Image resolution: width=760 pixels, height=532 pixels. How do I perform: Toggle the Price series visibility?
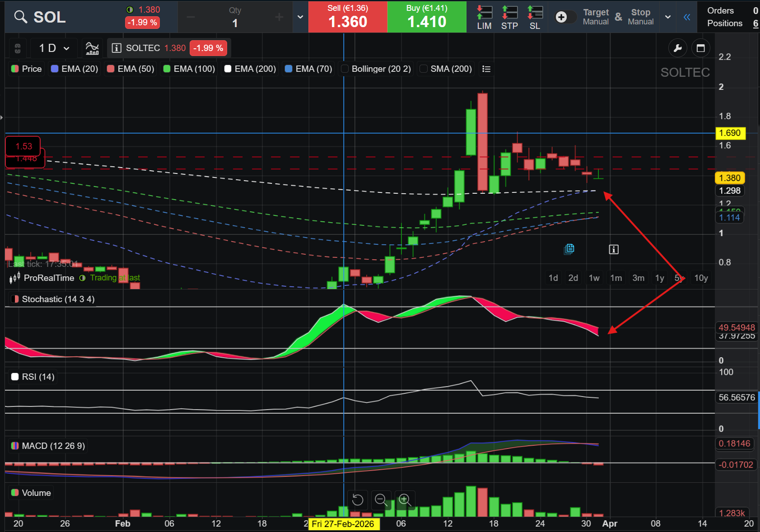pyautogui.click(x=27, y=69)
